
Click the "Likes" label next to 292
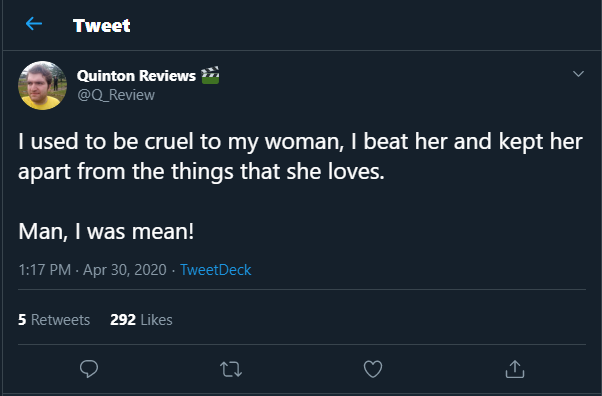point(156,320)
